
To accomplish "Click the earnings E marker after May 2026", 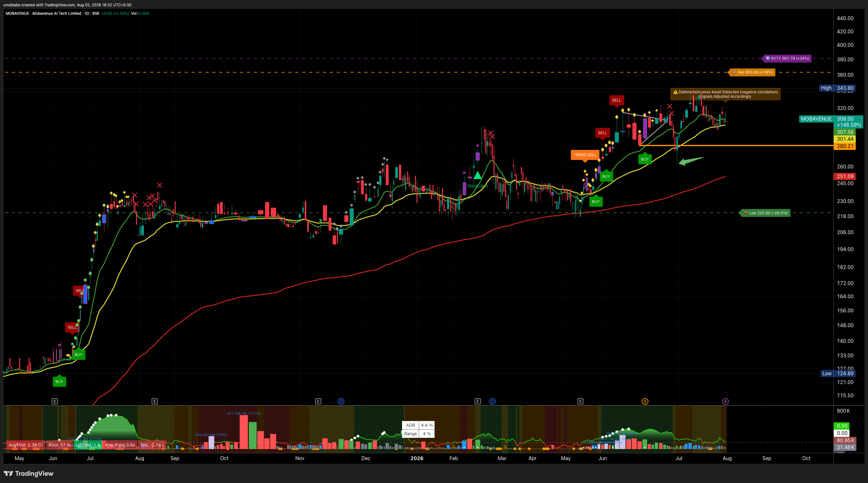I will 580,401.
